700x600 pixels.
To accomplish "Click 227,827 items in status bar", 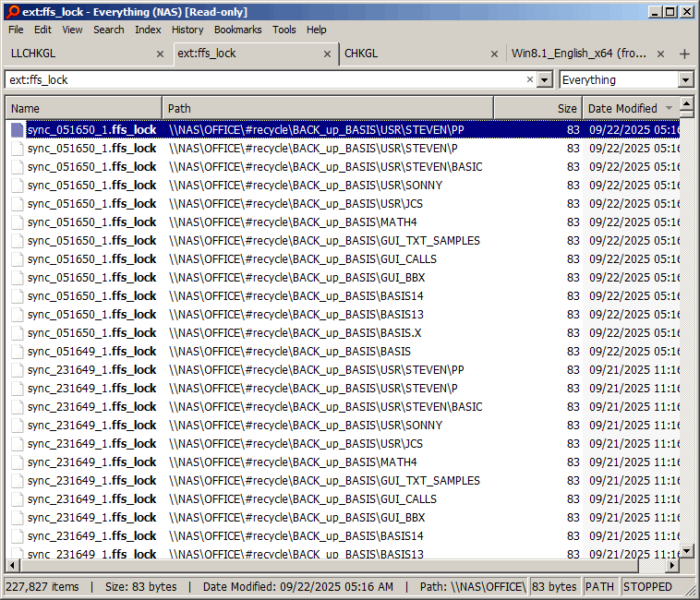I will point(42,587).
